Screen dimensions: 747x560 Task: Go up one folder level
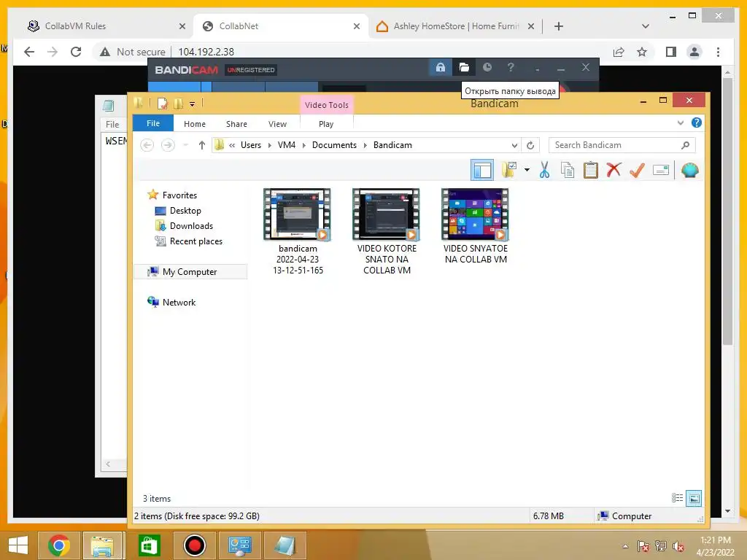pyautogui.click(x=202, y=145)
